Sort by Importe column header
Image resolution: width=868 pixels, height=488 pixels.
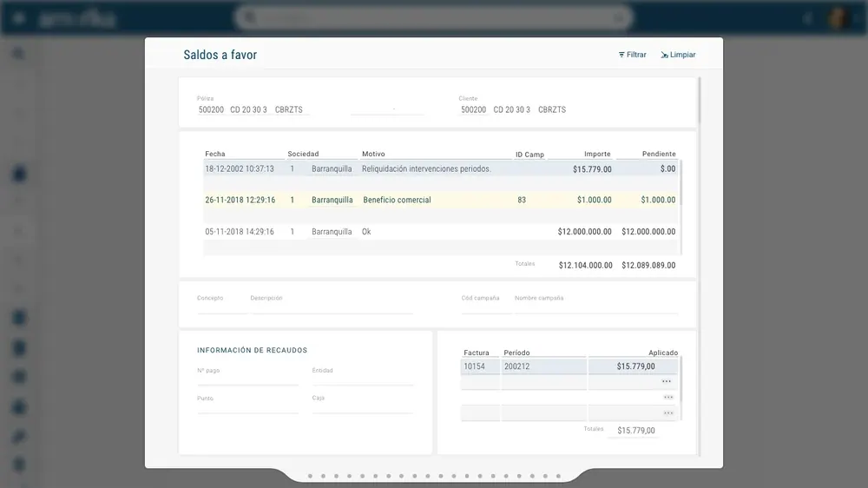click(x=597, y=154)
